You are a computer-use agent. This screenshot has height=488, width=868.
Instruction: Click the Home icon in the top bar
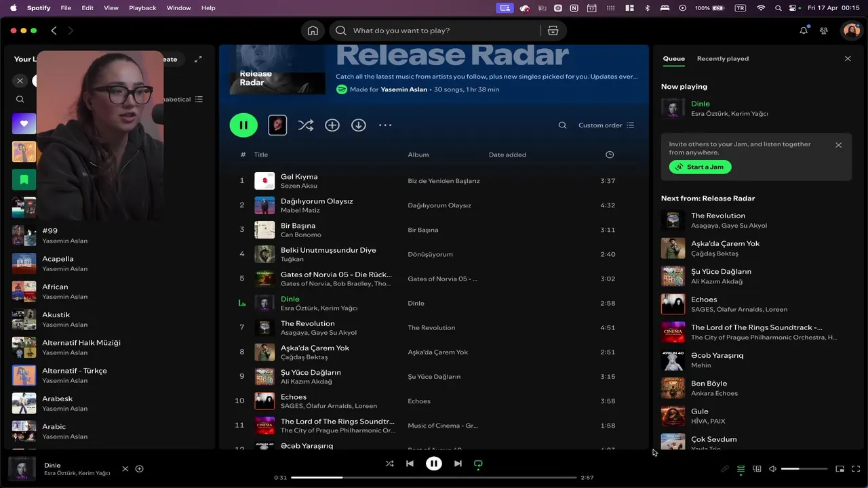[313, 30]
